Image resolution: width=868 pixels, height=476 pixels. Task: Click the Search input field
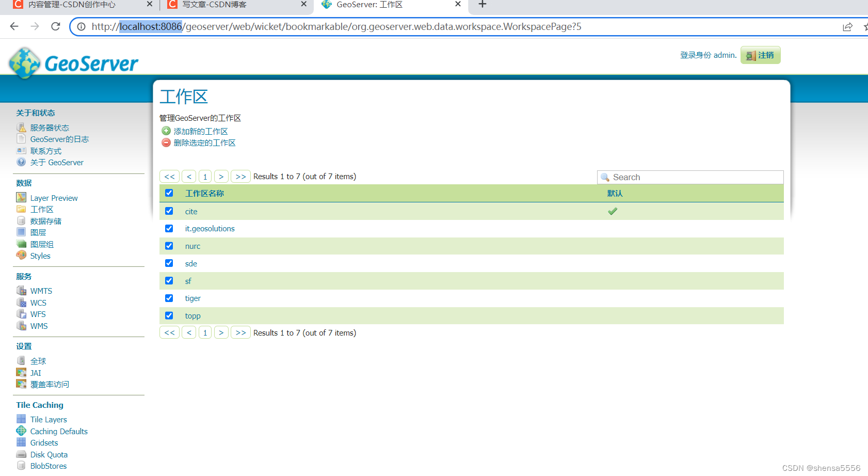pos(690,177)
